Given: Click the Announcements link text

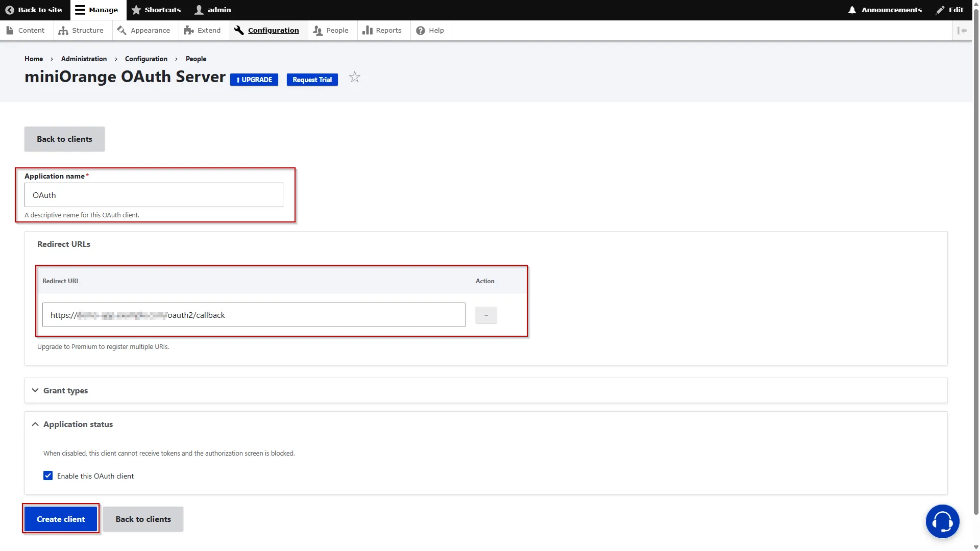Looking at the screenshot, I should (892, 10).
